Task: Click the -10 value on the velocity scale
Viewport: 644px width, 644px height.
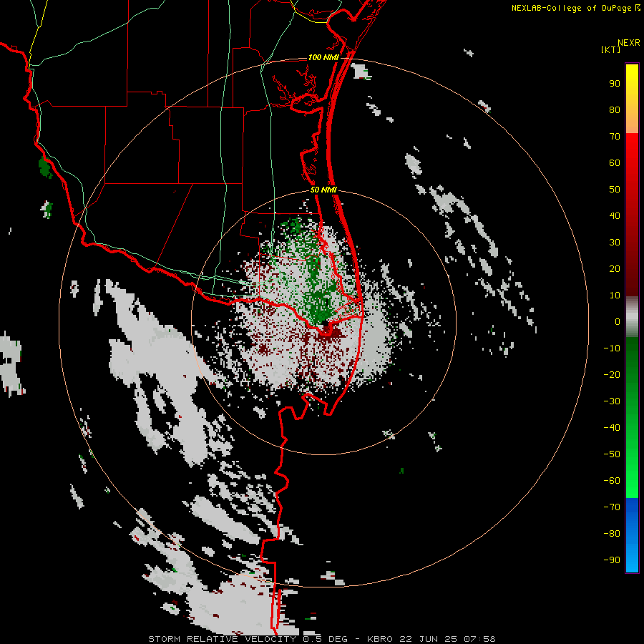Action: pyautogui.click(x=612, y=348)
